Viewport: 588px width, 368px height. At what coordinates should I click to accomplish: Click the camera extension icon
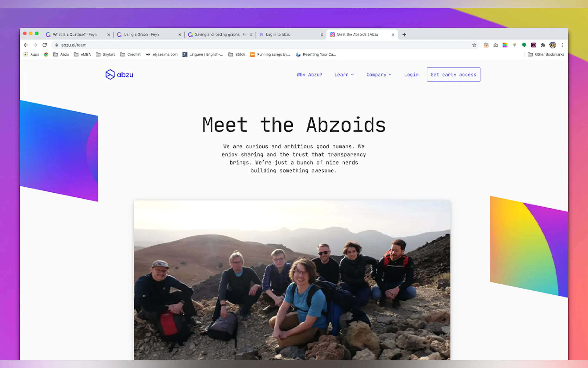tap(495, 45)
